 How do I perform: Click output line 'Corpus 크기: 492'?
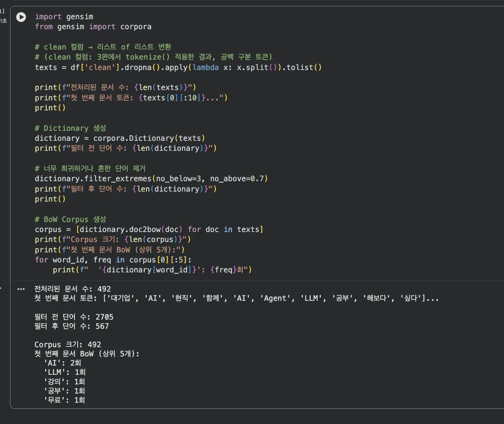tap(68, 344)
